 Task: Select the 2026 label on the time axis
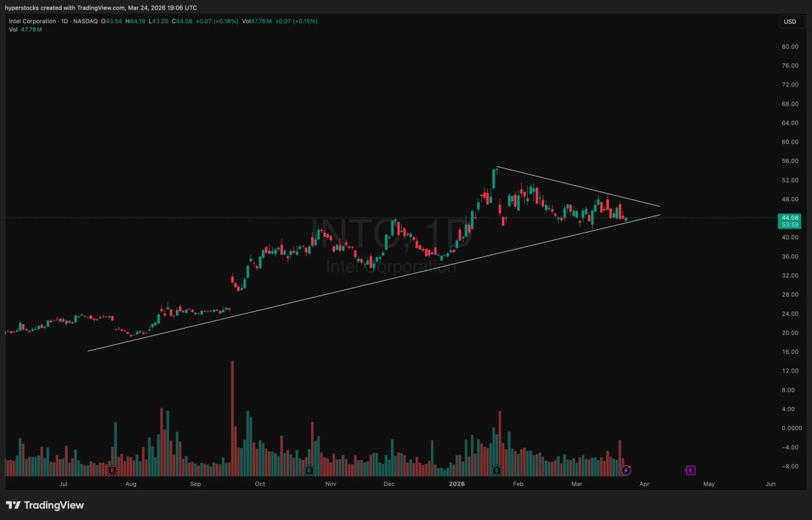456,484
